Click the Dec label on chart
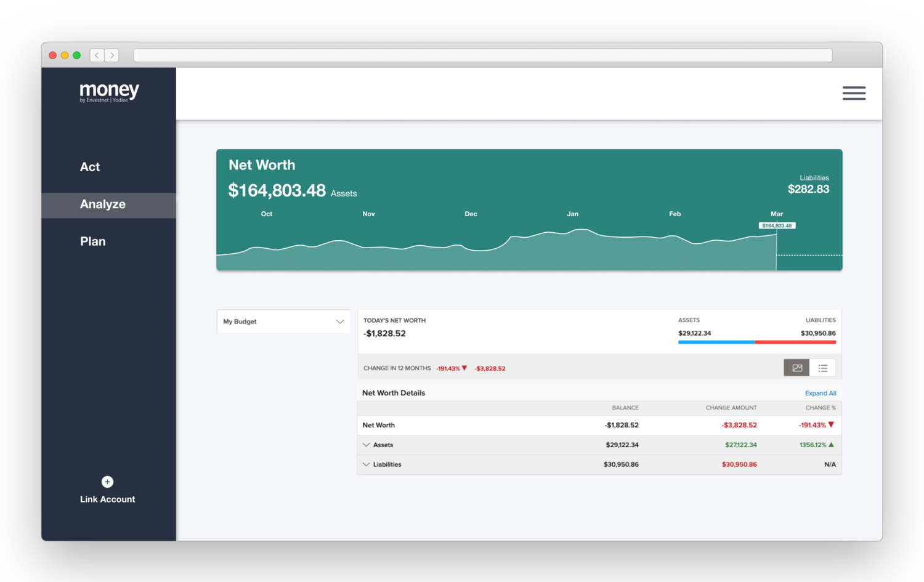This screenshot has height=582, width=924. click(471, 214)
